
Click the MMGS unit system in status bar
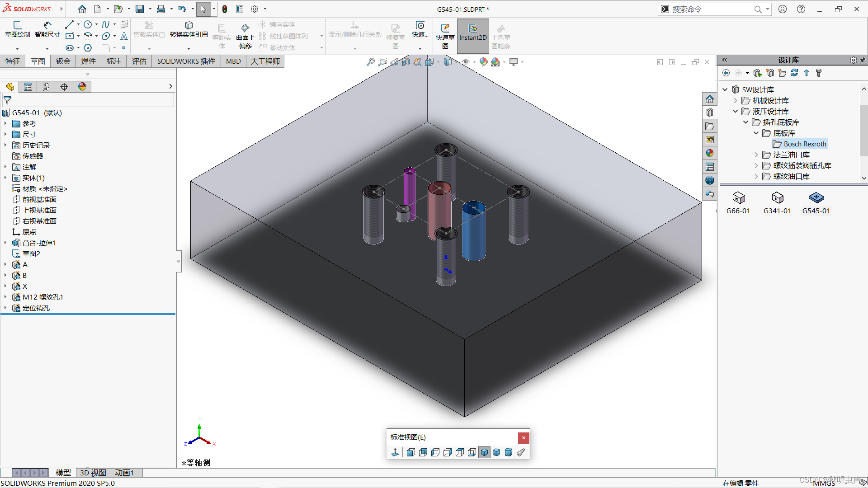tap(824, 483)
